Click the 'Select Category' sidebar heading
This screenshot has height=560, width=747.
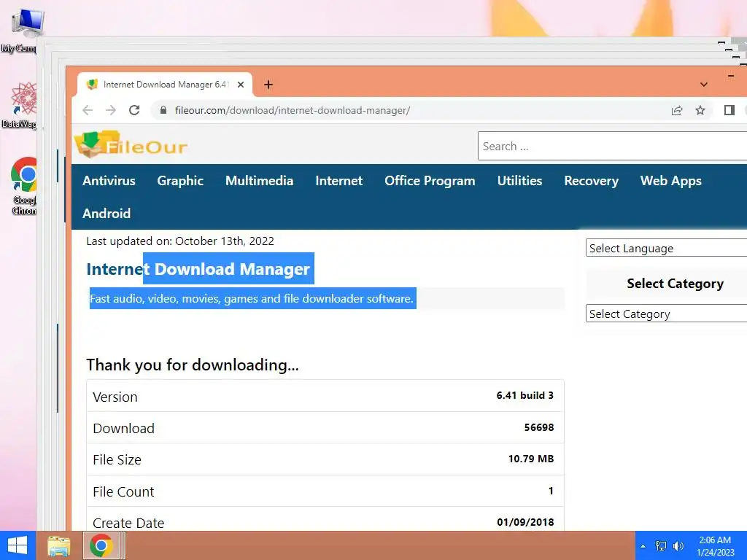coord(675,284)
